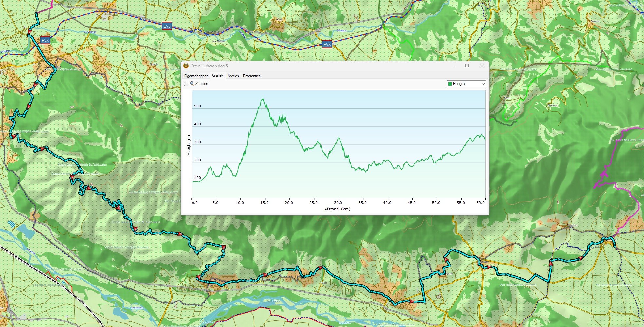Select the Referenties tab
This screenshot has height=327, width=644.
[251, 76]
